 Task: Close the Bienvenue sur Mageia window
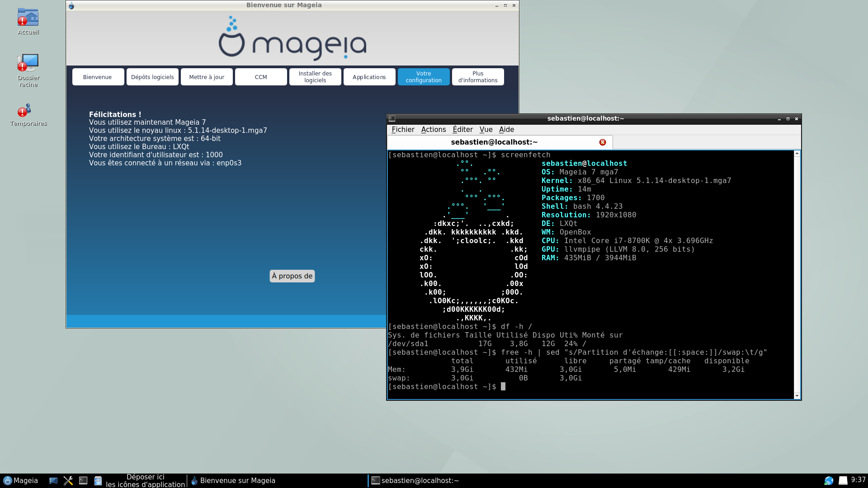(514, 5)
